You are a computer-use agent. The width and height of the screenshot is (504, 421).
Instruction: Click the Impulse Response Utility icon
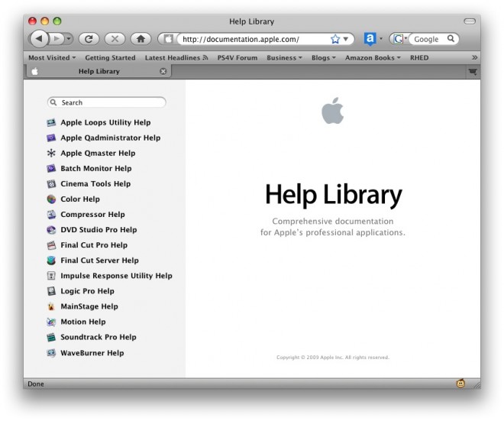(51, 276)
